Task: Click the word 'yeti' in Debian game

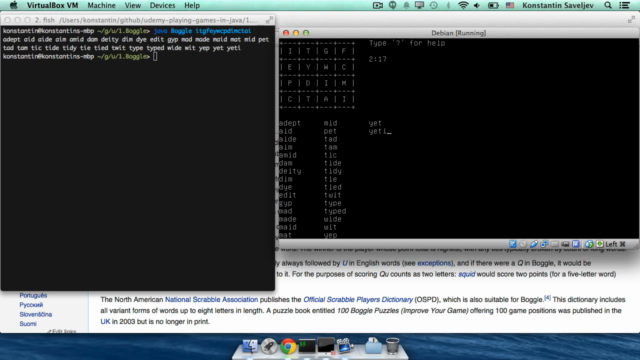Action: point(378,131)
